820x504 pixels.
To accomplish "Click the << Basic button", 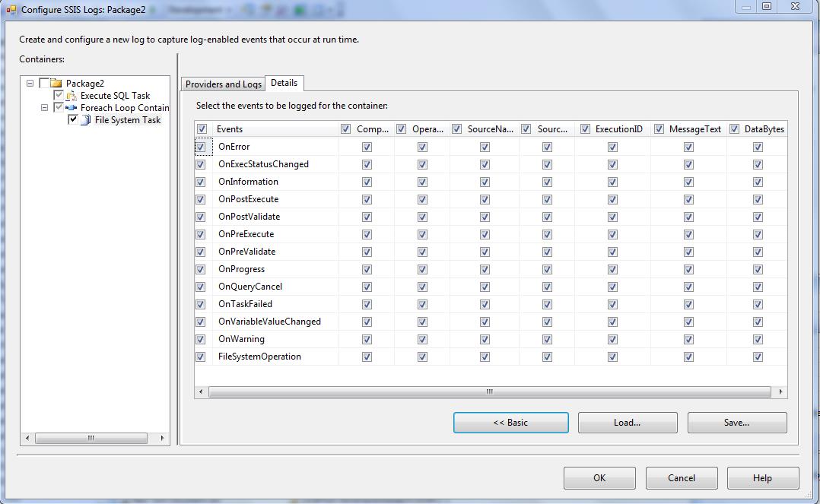I will (x=510, y=423).
